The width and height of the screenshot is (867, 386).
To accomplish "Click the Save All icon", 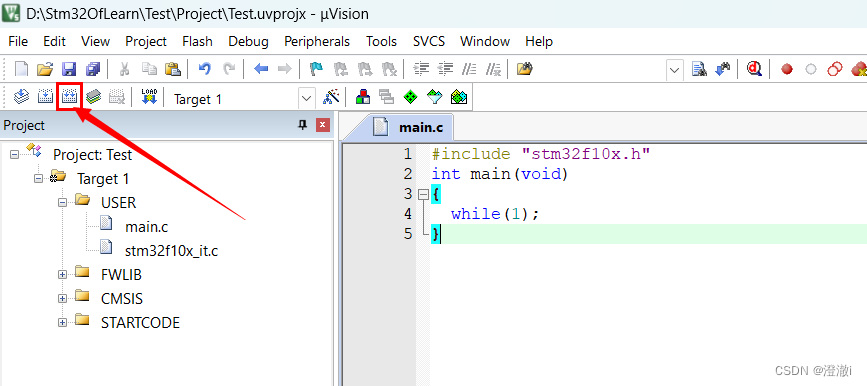I will pos(92,69).
